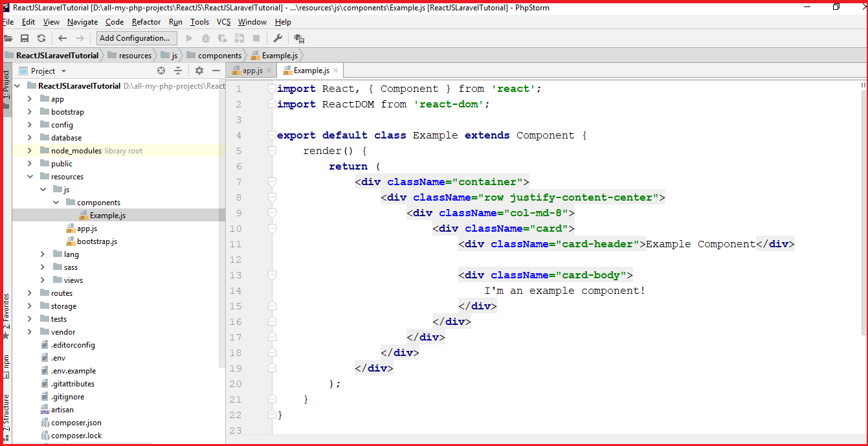
Task: Click the Add Configuration button
Action: pyautogui.click(x=136, y=38)
